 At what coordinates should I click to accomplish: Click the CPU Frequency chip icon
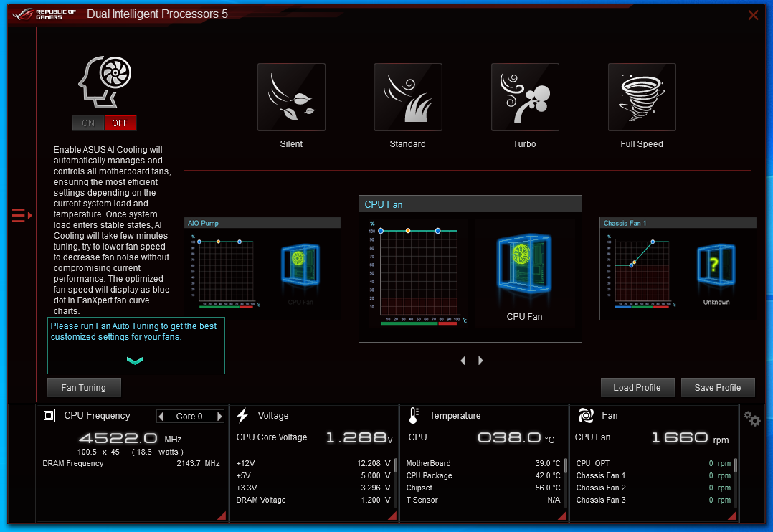48,416
